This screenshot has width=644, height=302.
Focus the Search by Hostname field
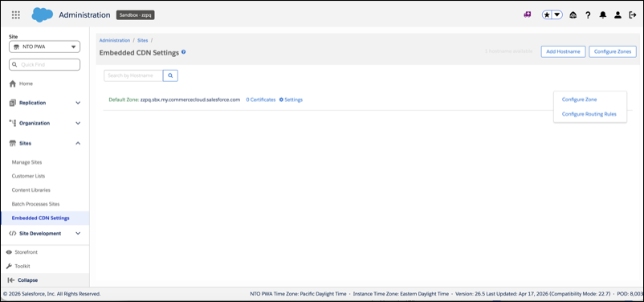pos(133,75)
